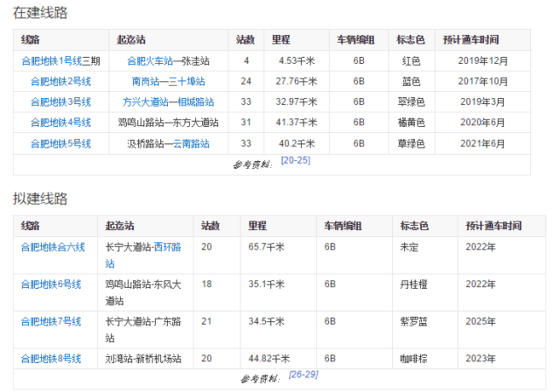Open the 合肥地铁8号线 link
Image resolution: width=560 pixels, height=392 pixels.
pos(51,359)
